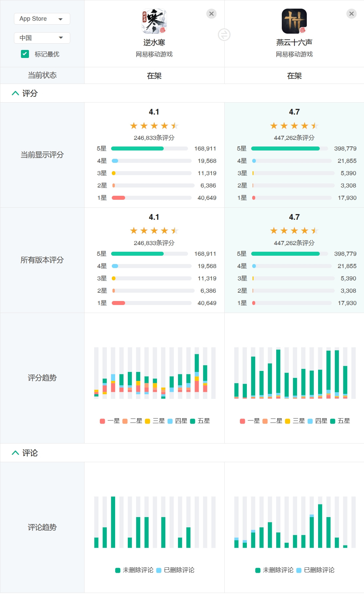Click 网易移动游戏 publisher under 逆水寒
The width and height of the screenshot is (364, 595).
point(154,54)
